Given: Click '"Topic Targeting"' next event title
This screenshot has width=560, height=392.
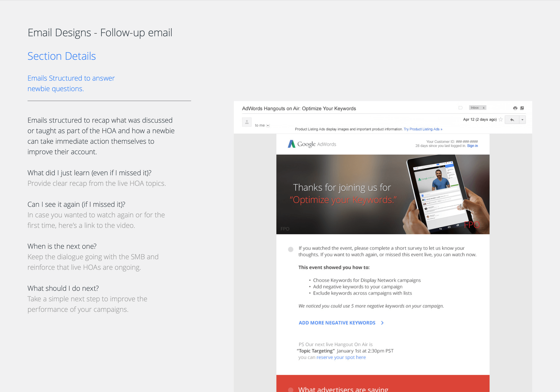Looking at the screenshot, I should [x=316, y=351].
